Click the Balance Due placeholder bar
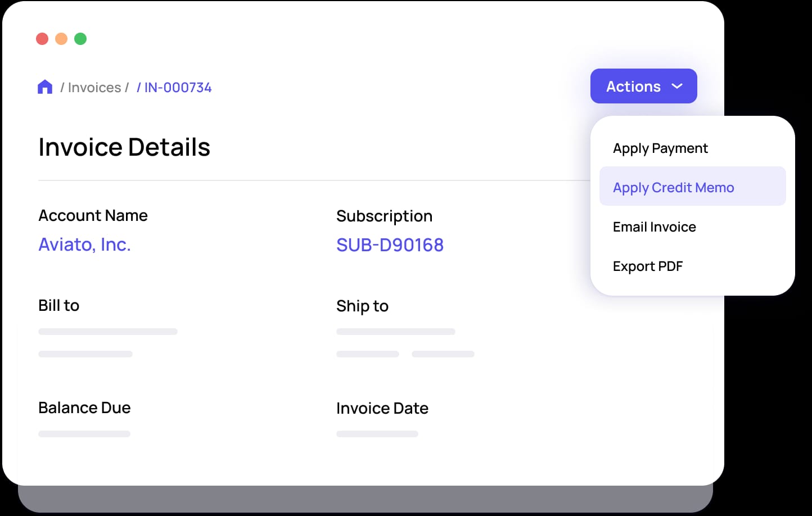This screenshot has width=812, height=516. click(84, 433)
